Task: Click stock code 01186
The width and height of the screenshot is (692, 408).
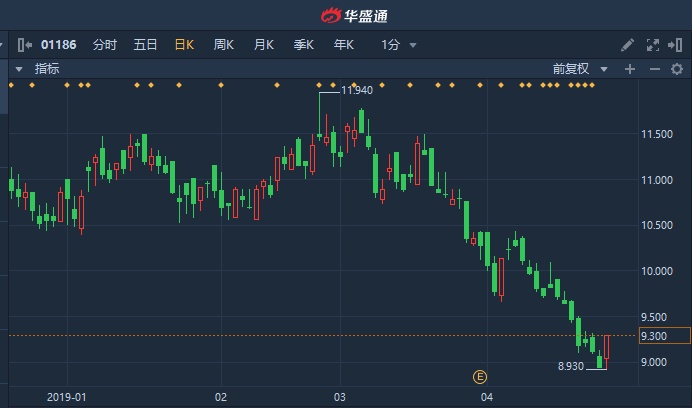Action: 58,45
